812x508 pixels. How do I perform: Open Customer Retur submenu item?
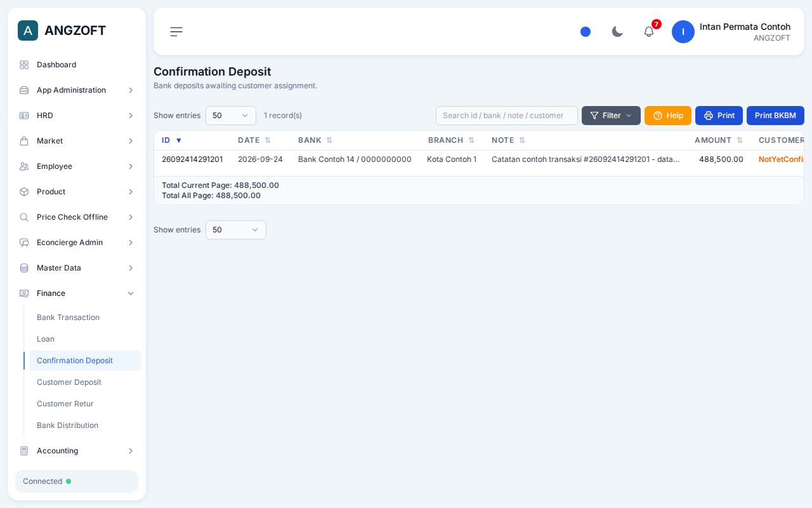(x=85, y=404)
